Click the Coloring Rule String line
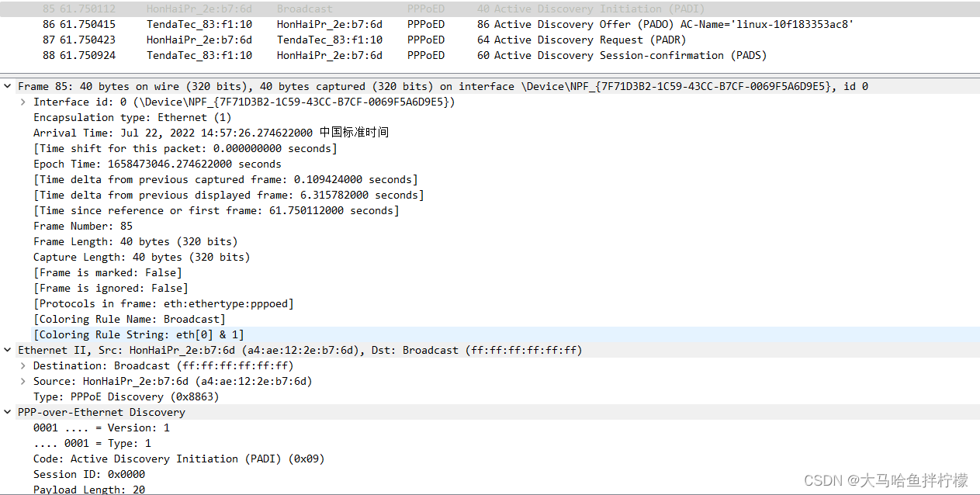The image size is (980, 495). (x=138, y=335)
